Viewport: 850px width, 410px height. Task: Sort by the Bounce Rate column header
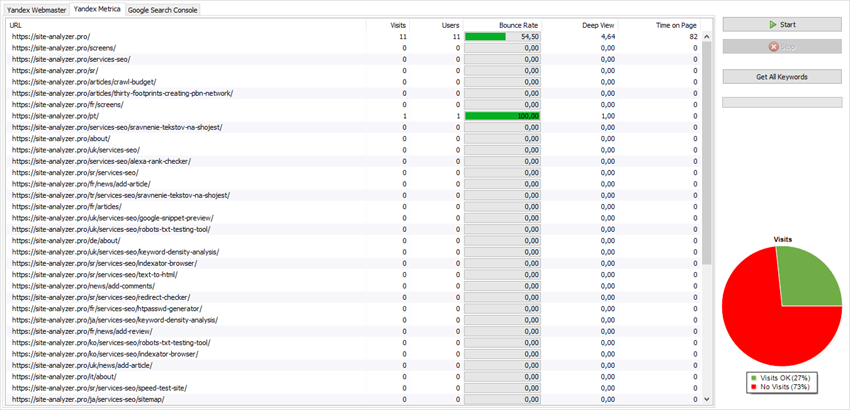point(503,25)
